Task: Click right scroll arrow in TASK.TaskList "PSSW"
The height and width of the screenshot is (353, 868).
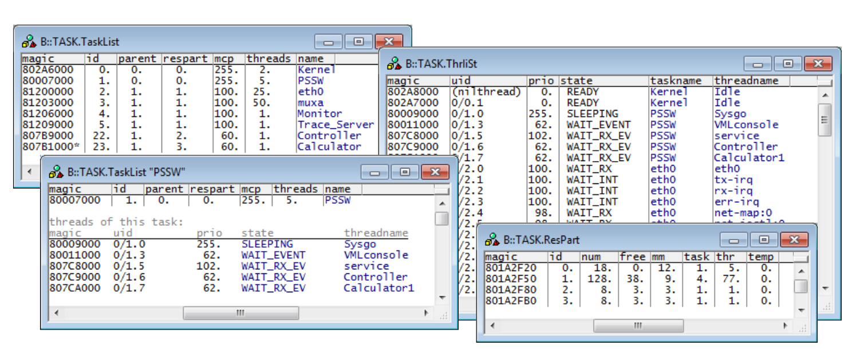Action: pyautogui.click(x=425, y=313)
